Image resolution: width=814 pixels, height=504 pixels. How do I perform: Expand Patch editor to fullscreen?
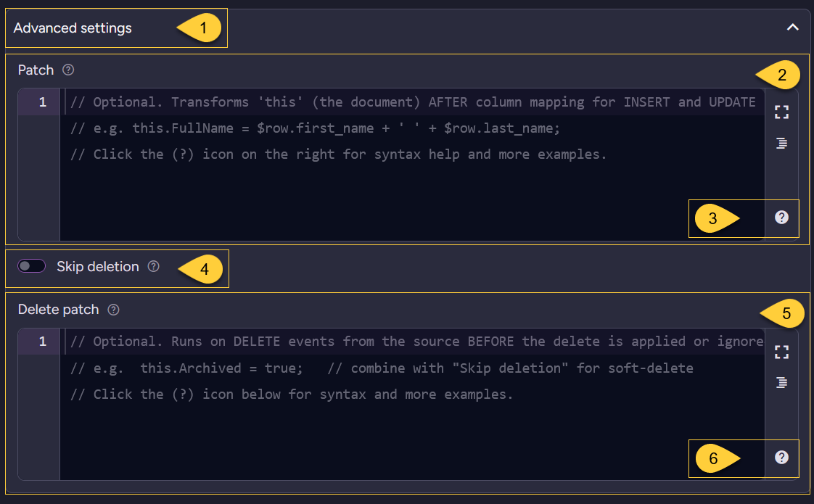pyautogui.click(x=781, y=112)
